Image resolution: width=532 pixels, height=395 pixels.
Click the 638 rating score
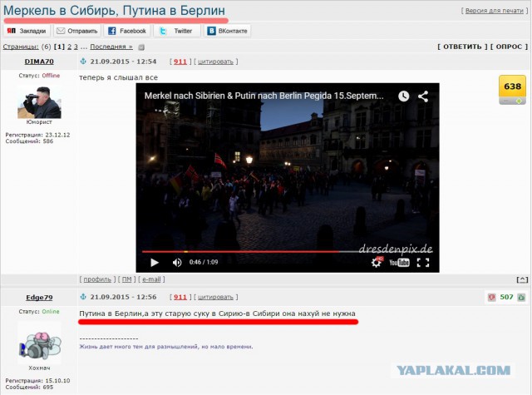(512, 86)
